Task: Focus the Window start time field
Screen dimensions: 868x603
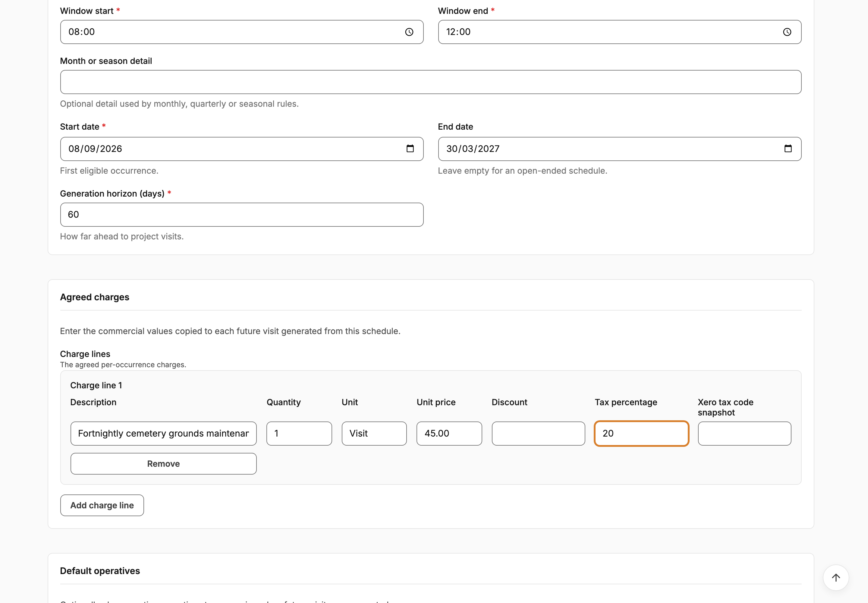Action: pyautogui.click(x=242, y=32)
